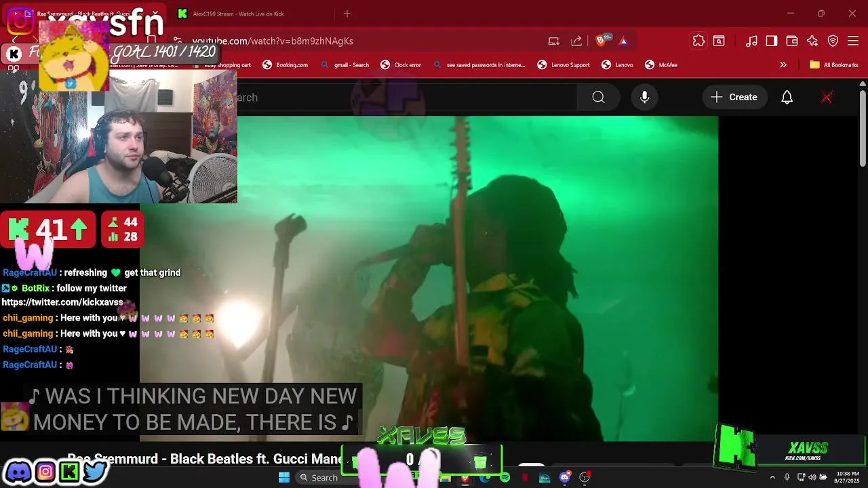The height and width of the screenshot is (488, 868).
Task: Show hidden system tray icons
Action: [x=772, y=478]
